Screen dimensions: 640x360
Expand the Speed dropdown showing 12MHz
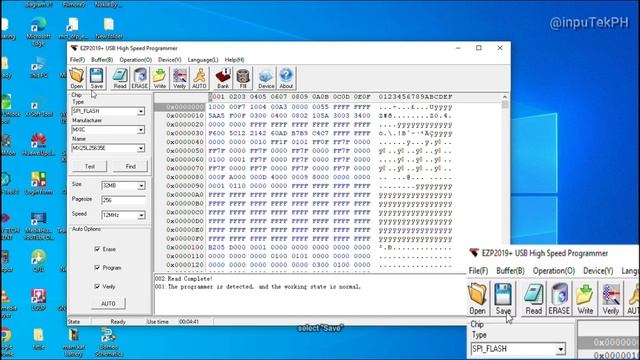tap(141, 215)
